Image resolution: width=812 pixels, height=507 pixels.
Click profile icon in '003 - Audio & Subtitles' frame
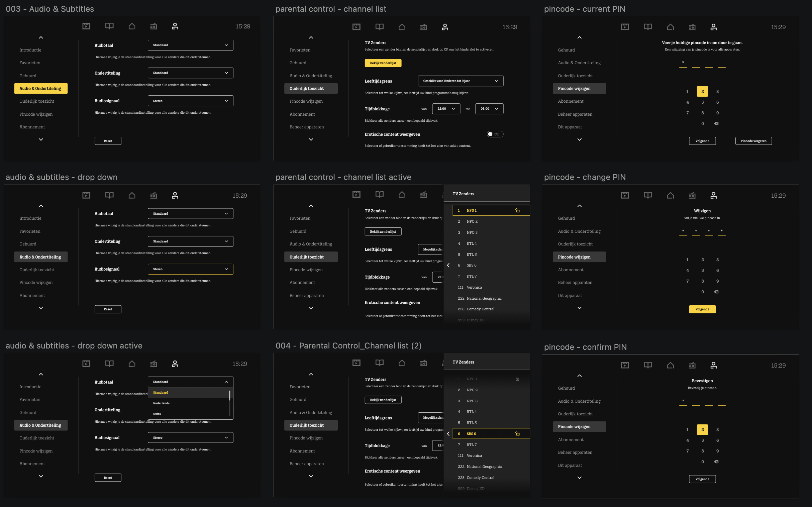coord(175,26)
